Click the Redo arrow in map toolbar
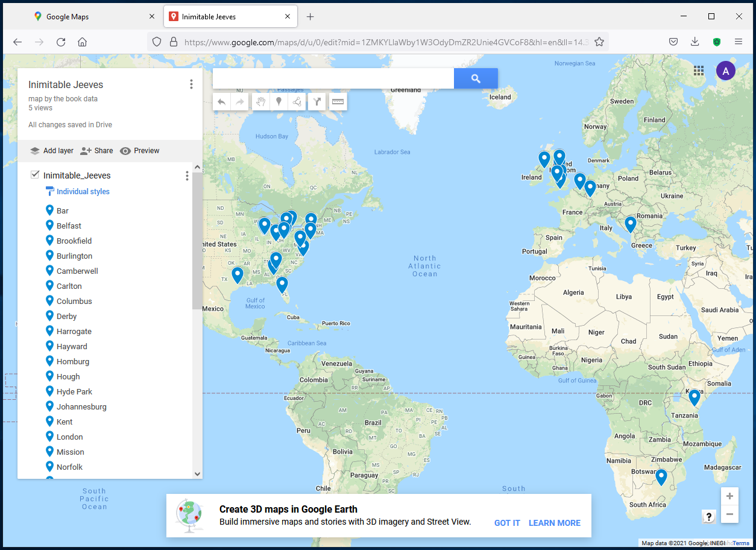Image resolution: width=756 pixels, height=550 pixels. point(240,102)
